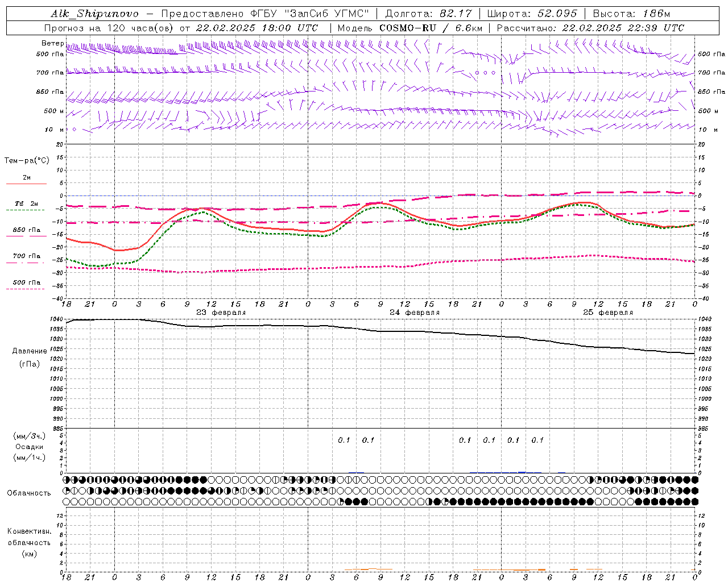Click the 500 гПа temperature legend entry
This screenshot has width=728, height=582.
(x=27, y=282)
